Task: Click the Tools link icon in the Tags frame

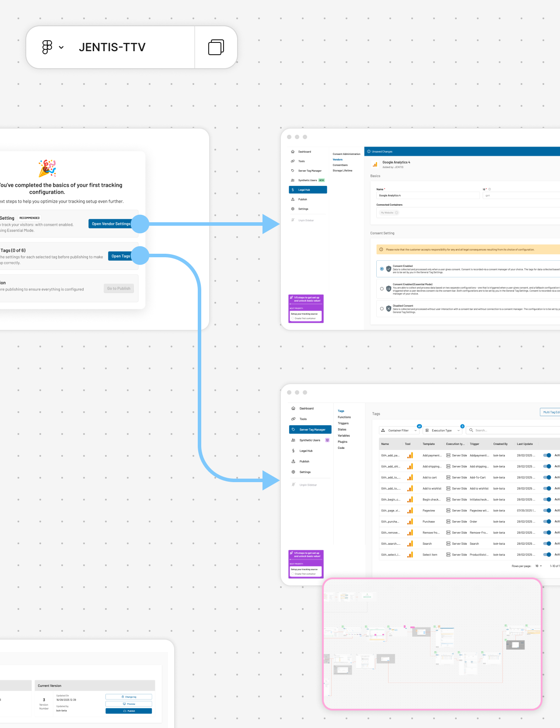Action: coord(293,419)
